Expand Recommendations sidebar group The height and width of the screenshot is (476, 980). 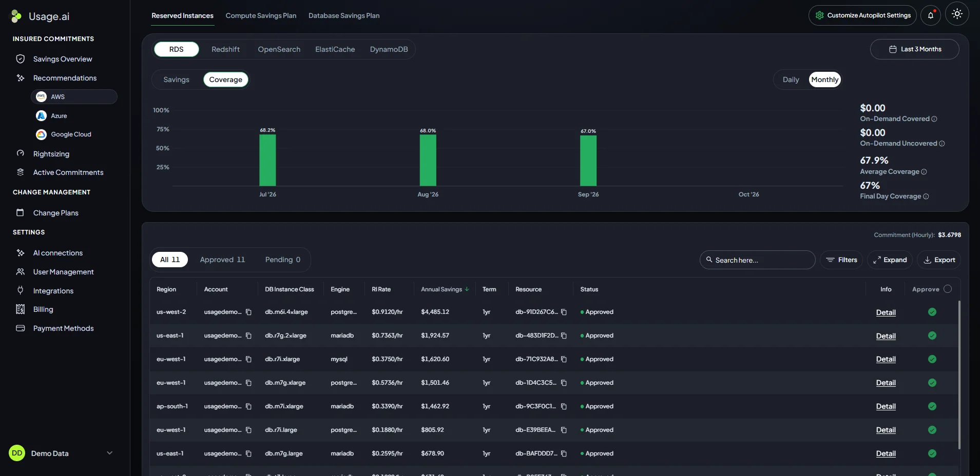(65, 78)
